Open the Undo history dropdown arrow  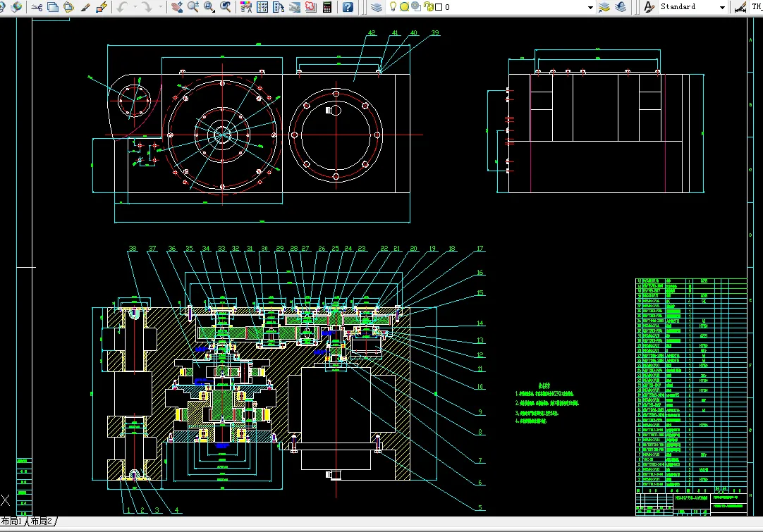pyautogui.click(x=135, y=7)
